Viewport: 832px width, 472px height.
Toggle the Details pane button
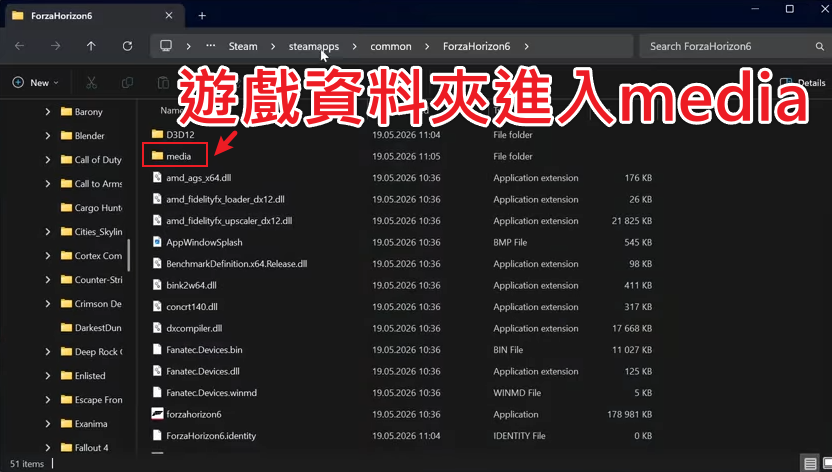(x=805, y=83)
